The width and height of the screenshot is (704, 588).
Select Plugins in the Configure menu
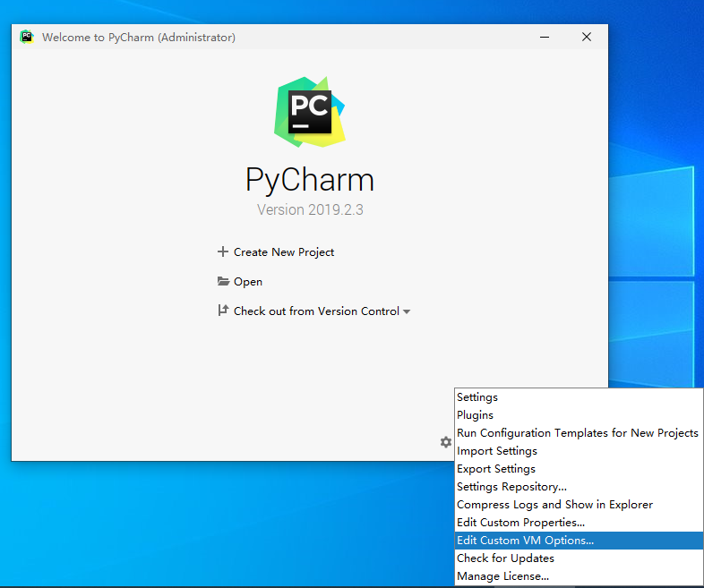475,415
